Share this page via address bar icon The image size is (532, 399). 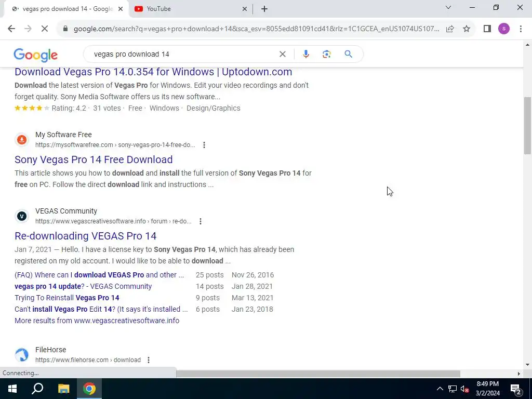tap(450, 29)
